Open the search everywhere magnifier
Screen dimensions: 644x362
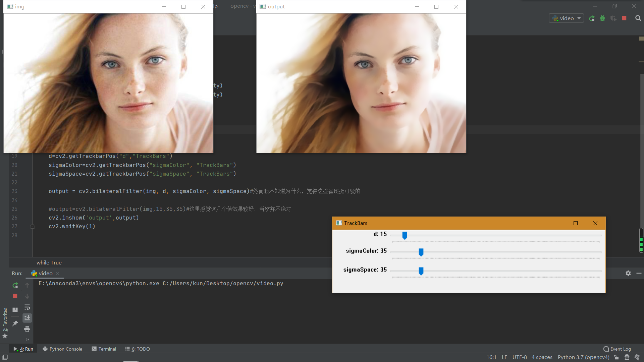coord(638,18)
